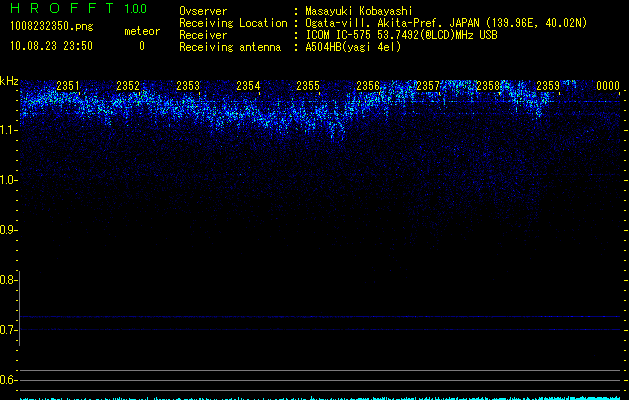This screenshot has height=400, width=629.
Task: Click the 2352 time marker
Action: [128, 86]
